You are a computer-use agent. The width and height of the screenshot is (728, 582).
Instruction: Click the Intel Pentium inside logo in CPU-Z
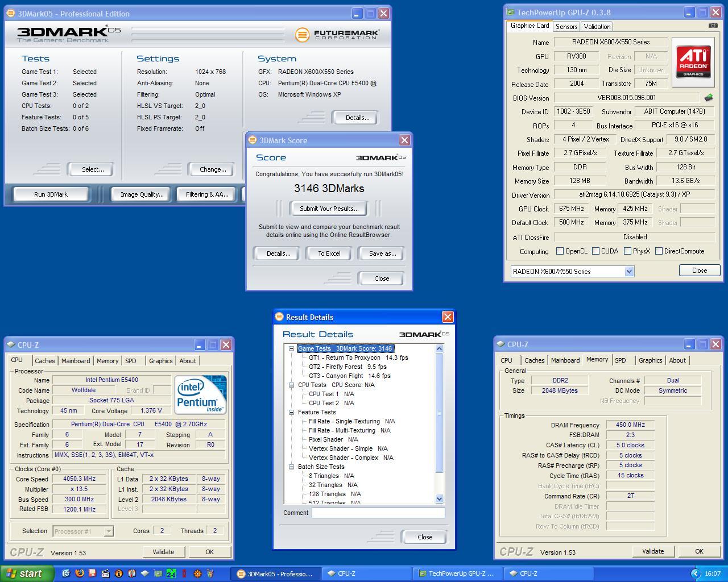200,394
